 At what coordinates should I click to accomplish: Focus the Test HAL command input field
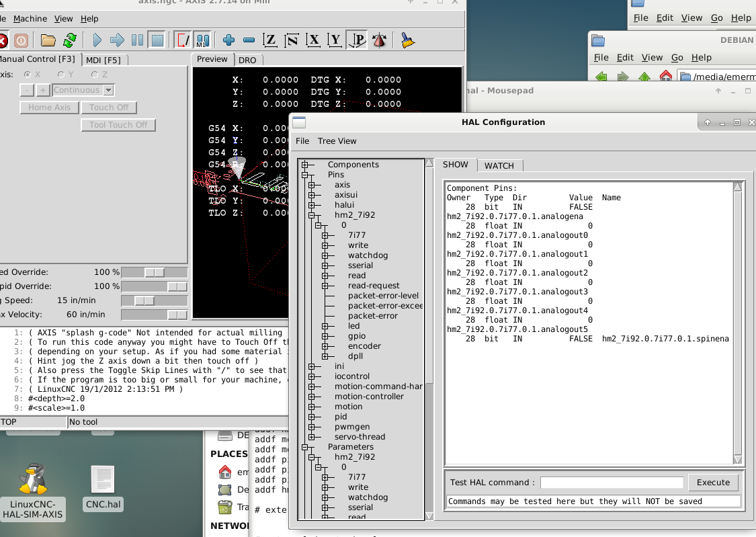[x=612, y=483]
